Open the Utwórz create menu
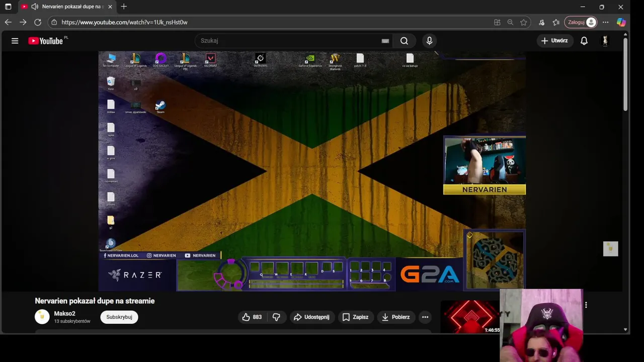 (x=554, y=41)
